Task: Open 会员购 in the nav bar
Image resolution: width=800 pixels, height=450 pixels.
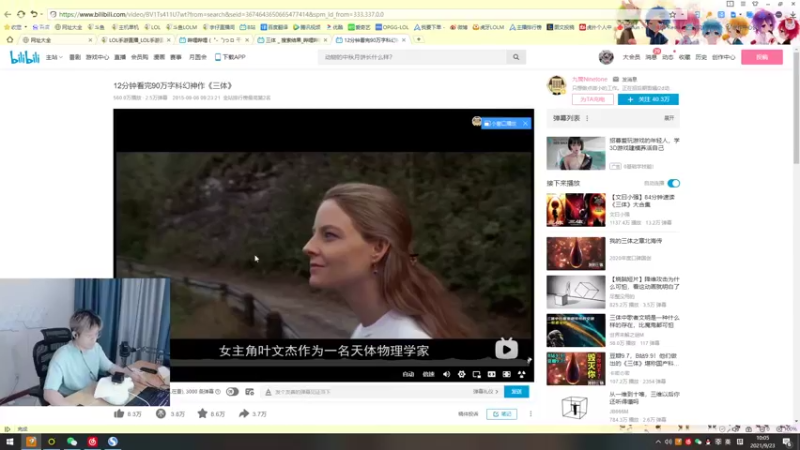Action: 139,57
